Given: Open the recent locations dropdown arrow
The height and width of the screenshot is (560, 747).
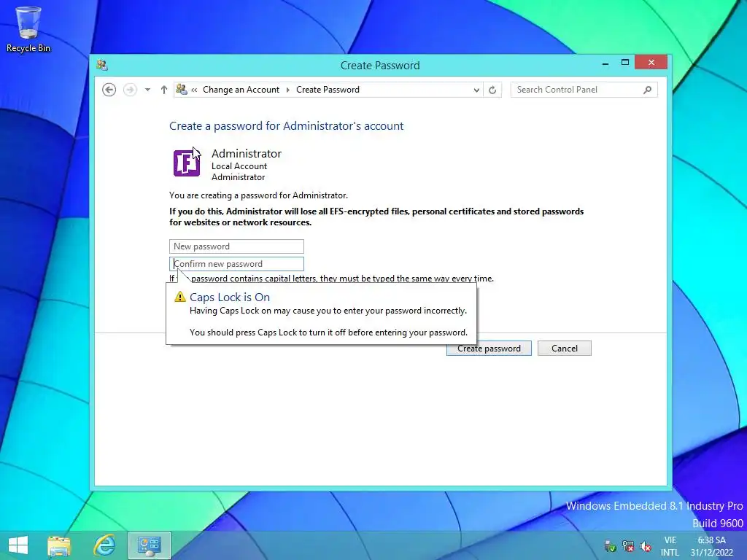Looking at the screenshot, I should [x=147, y=90].
